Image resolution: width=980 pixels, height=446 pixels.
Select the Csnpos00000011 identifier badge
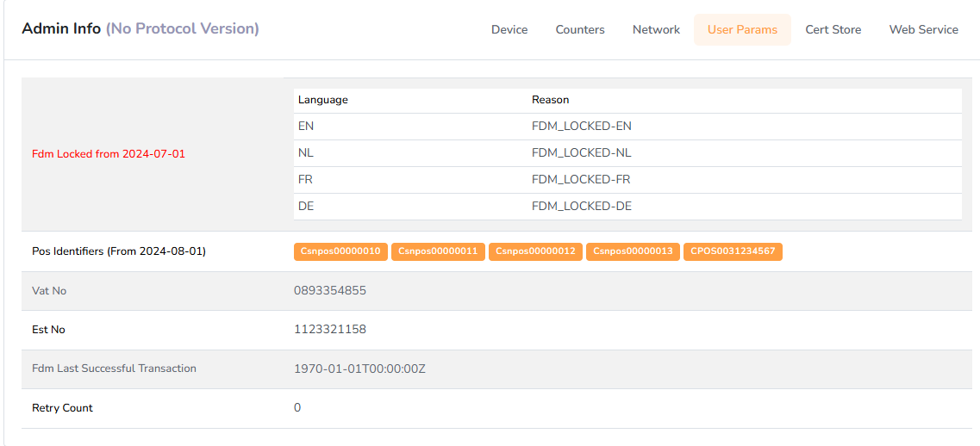[438, 251]
